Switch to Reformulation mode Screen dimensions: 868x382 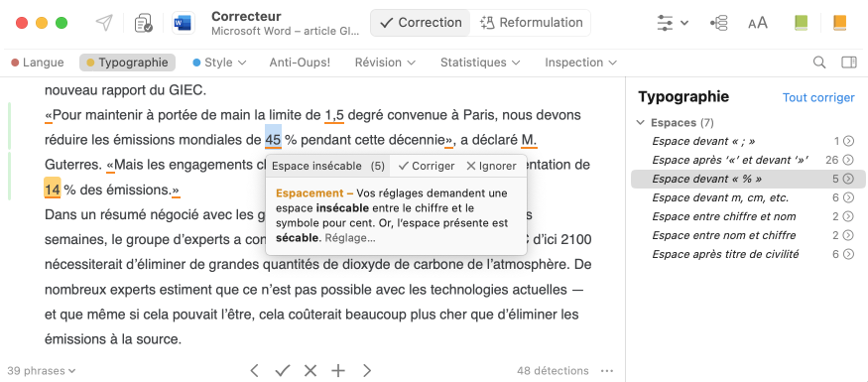pos(531,23)
